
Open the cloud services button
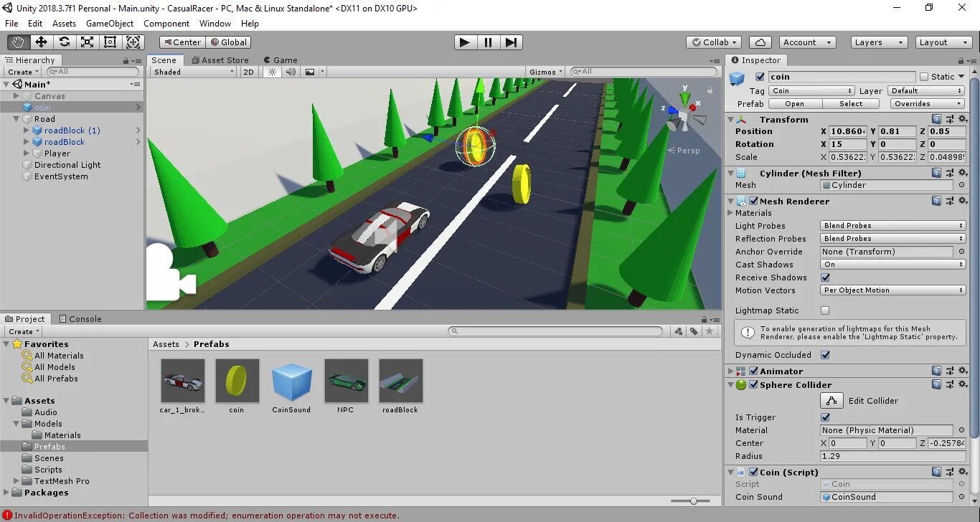(x=760, y=42)
